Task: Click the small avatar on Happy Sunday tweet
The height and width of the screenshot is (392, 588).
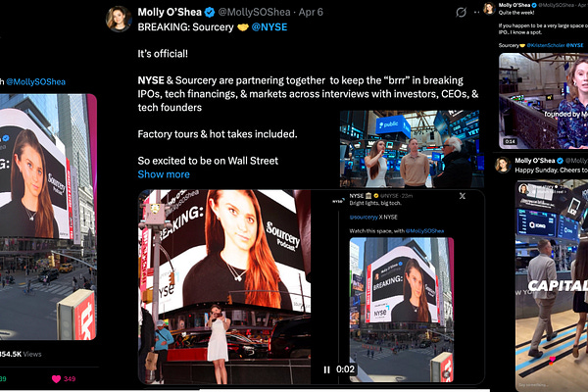Action: 503,165
